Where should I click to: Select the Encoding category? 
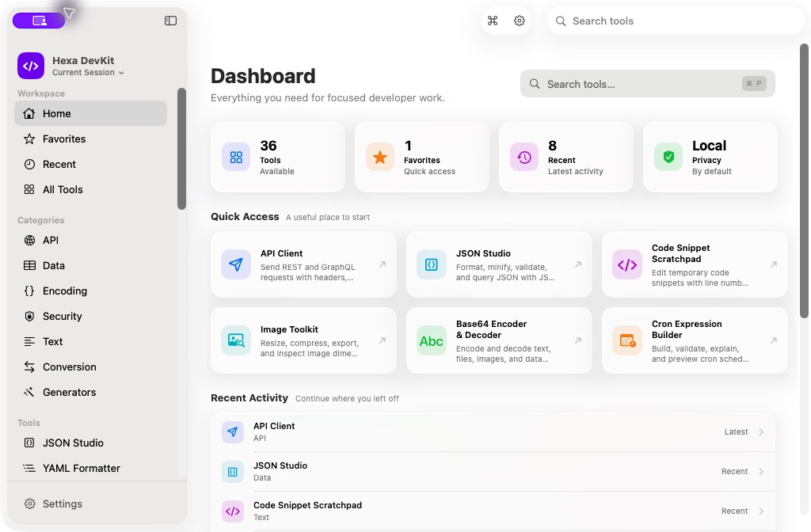pos(90,291)
